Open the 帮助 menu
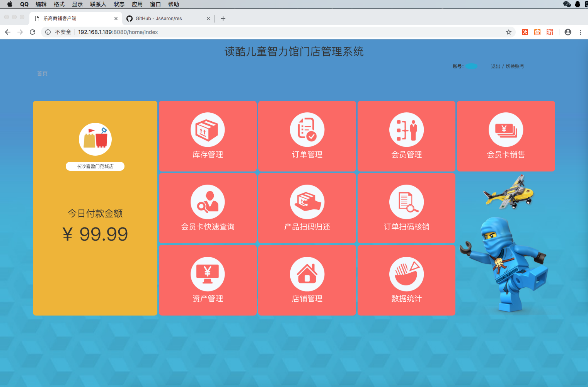588x387 pixels. pos(174,4)
